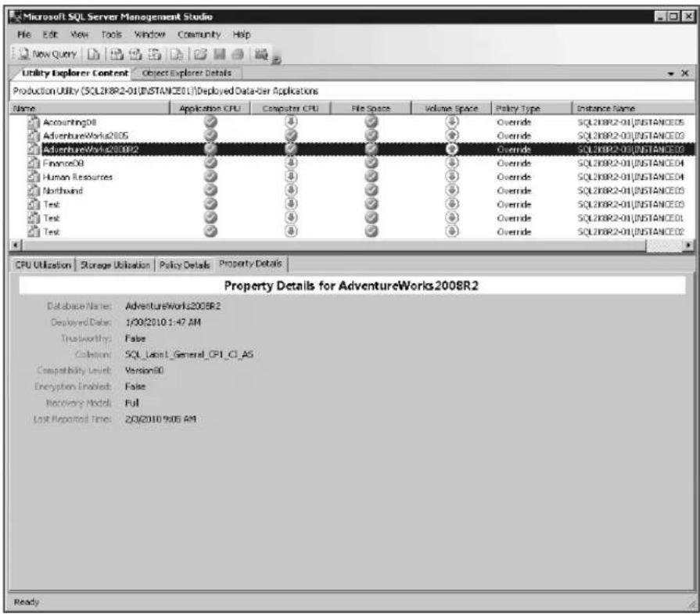Open the Edit menu

[x=50, y=34]
